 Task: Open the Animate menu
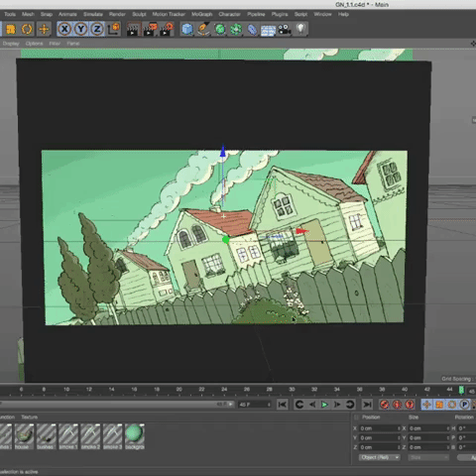click(67, 14)
